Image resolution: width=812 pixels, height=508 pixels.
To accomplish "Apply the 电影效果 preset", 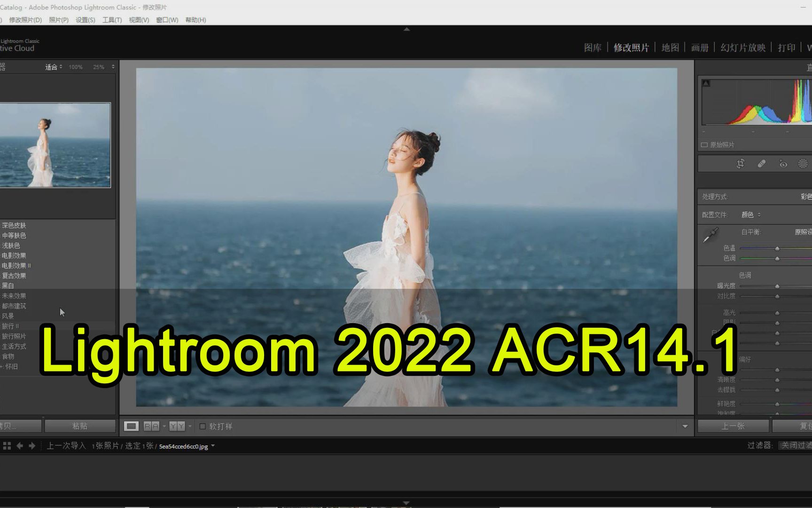I will 14,255.
